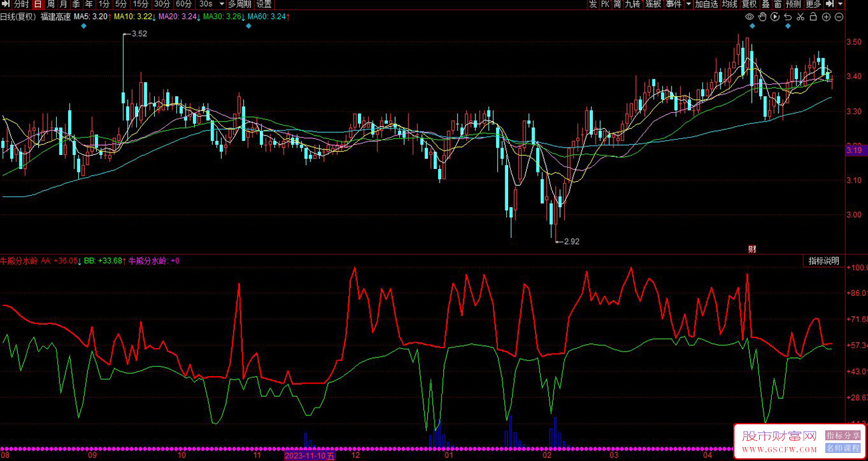The width and height of the screenshot is (868, 461).
Task: Select the MA60: 3.24 legend
Action: (268, 17)
